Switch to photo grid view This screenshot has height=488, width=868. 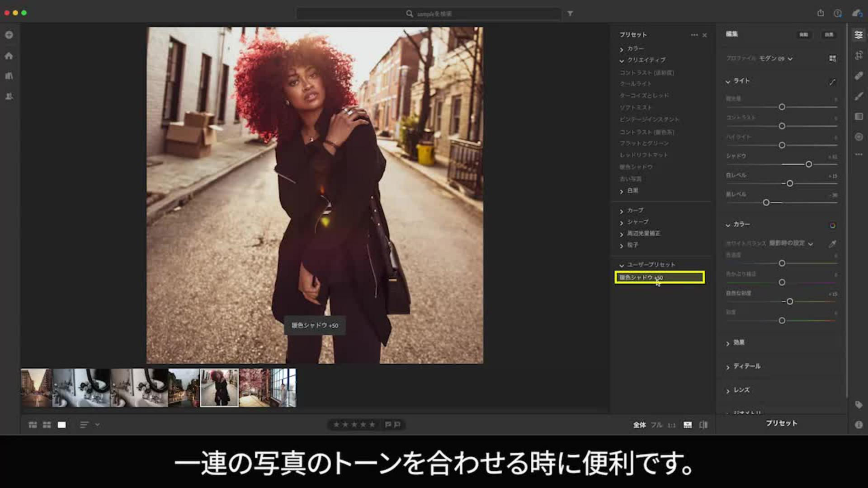pyautogui.click(x=33, y=425)
